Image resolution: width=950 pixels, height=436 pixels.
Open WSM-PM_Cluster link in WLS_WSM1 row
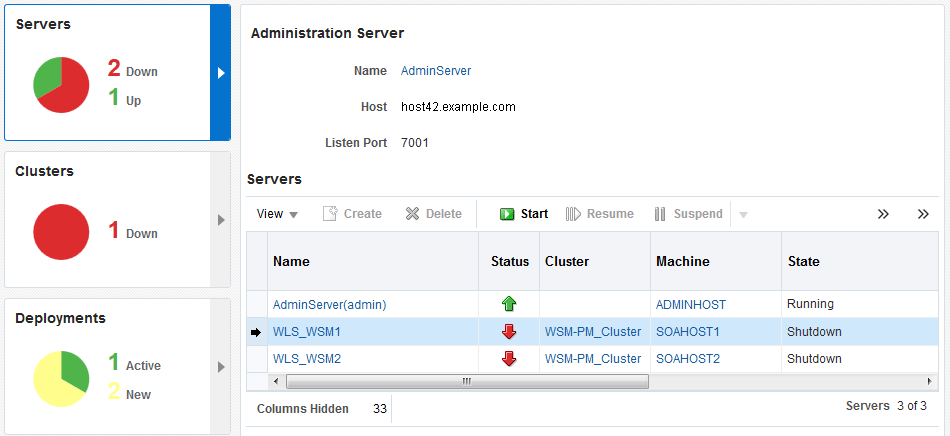click(593, 332)
